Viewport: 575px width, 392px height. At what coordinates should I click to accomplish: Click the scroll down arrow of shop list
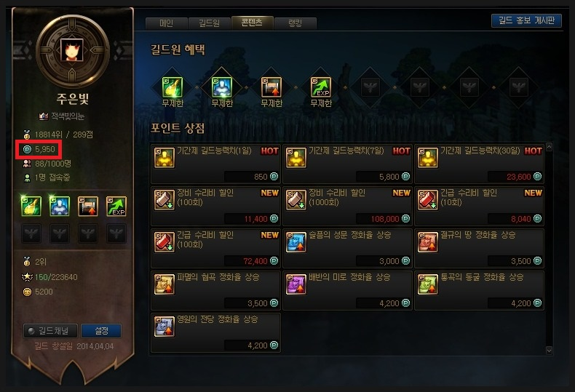coord(549,351)
